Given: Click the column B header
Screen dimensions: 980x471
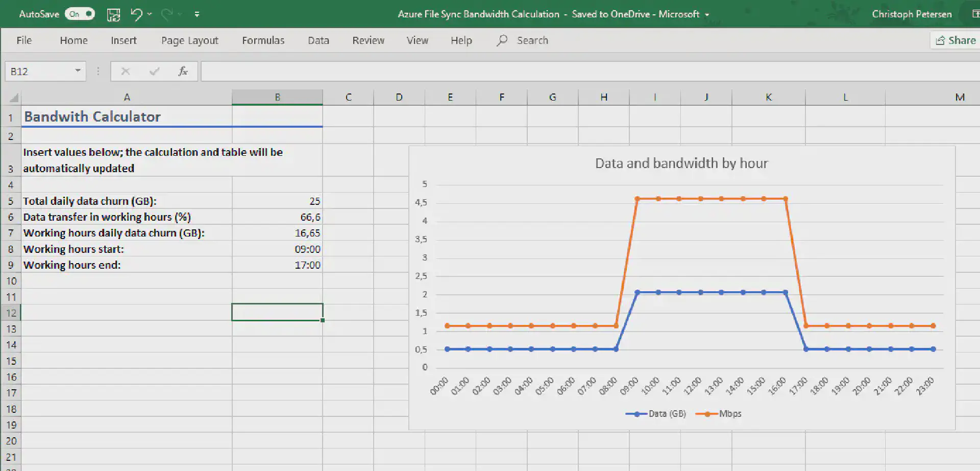Looking at the screenshot, I should coord(277,97).
